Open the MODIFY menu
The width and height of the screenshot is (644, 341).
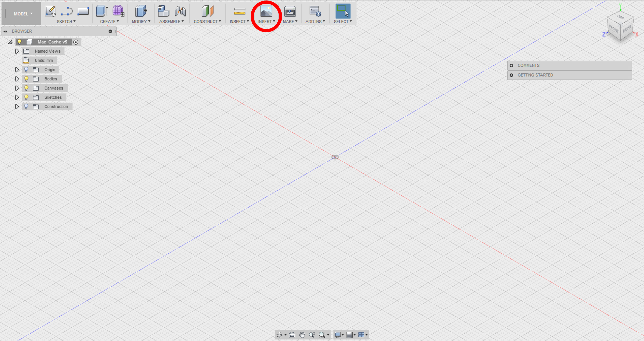(141, 22)
